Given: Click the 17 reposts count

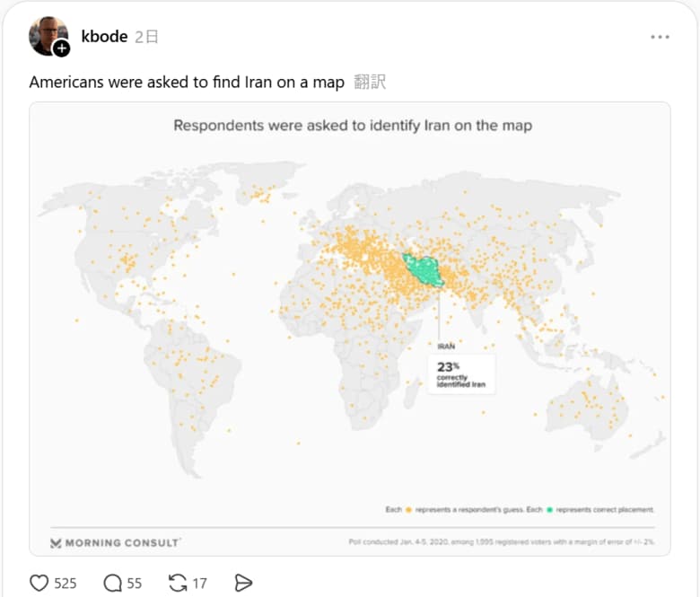Looking at the screenshot, I should coord(199,583).
